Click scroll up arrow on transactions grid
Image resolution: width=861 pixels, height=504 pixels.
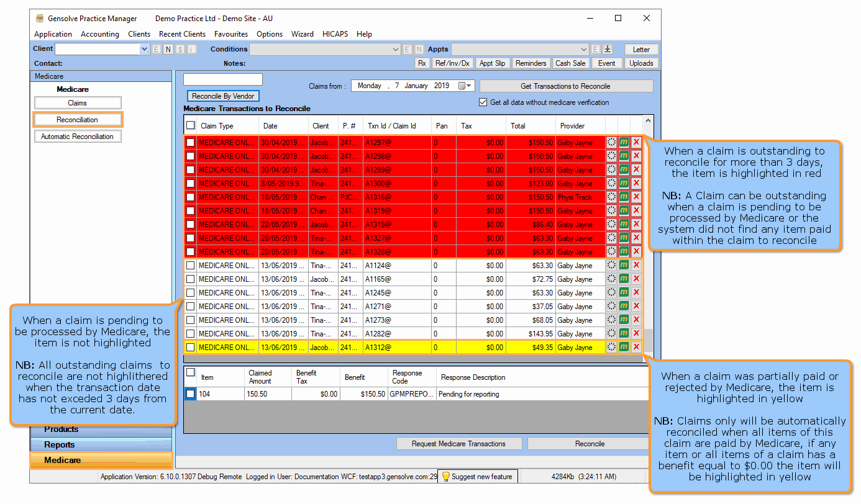click(648, 122)
